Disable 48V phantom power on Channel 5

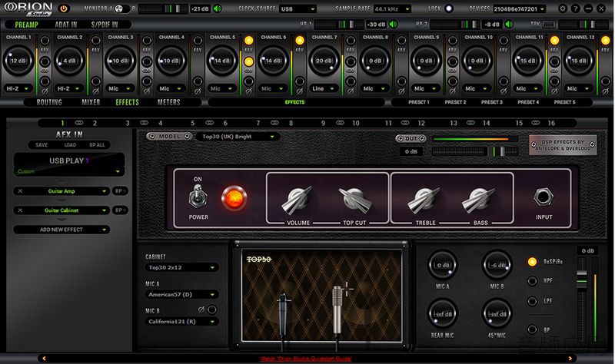pyautogui.click(x=248, y=41)
